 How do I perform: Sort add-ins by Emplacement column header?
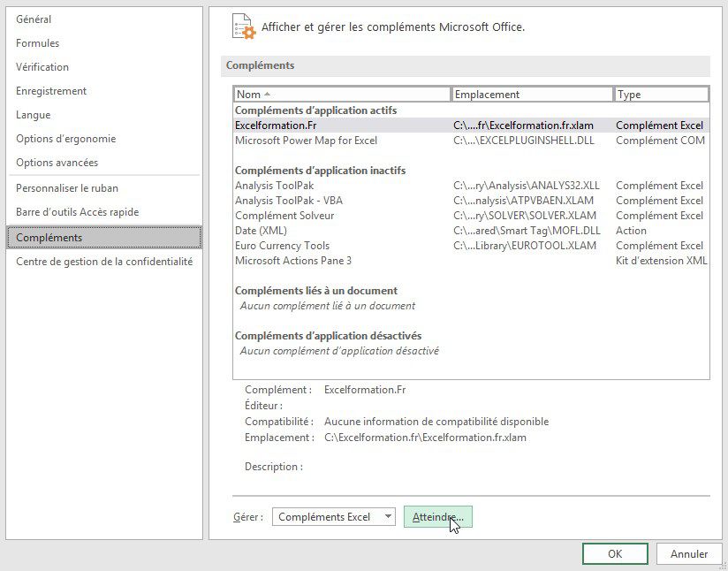point(532,95)
